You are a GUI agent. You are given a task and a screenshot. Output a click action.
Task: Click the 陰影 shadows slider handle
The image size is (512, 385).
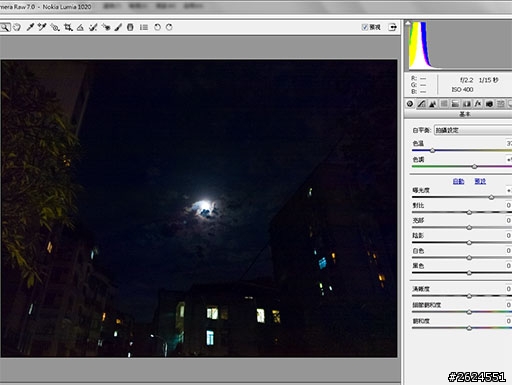click(469, 243)
